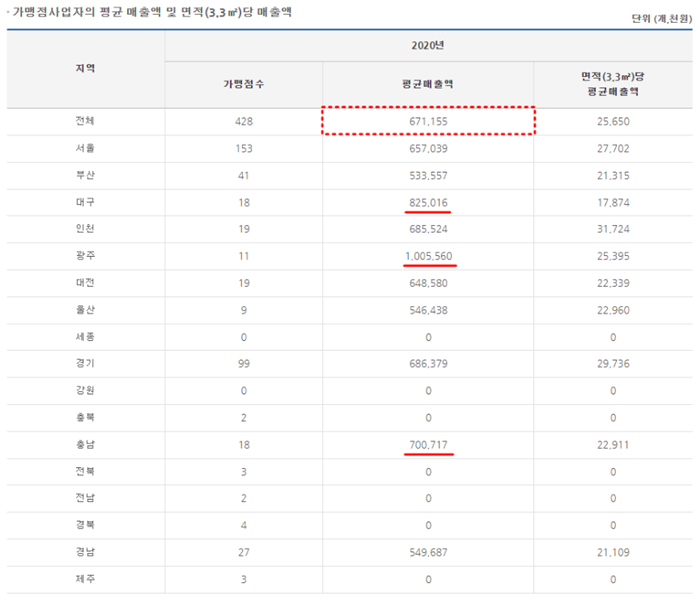Select the average sales value 671,155
Image resolution: width=700 pixels, height=604 pixels.
pyautogui.click(x=428, y=121)
